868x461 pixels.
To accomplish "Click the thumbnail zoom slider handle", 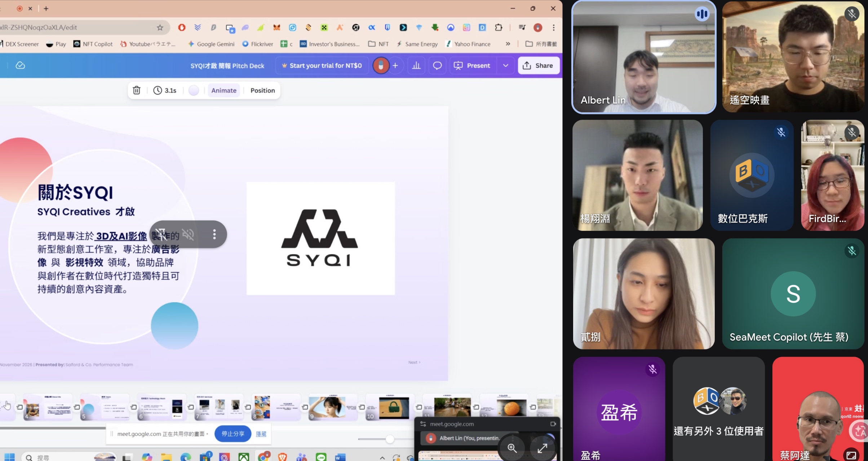I will pos(390,439).
